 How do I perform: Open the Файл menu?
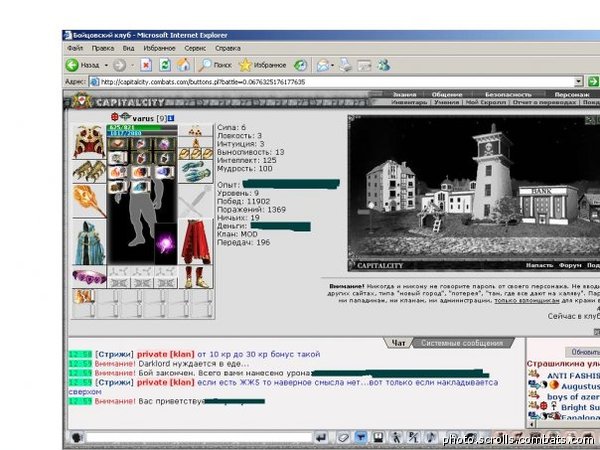click(75, 48)
